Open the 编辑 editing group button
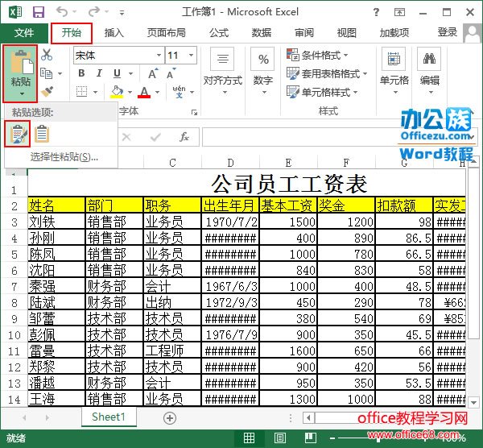The width and height of the screenshot is (483, 448). (429, 73)
